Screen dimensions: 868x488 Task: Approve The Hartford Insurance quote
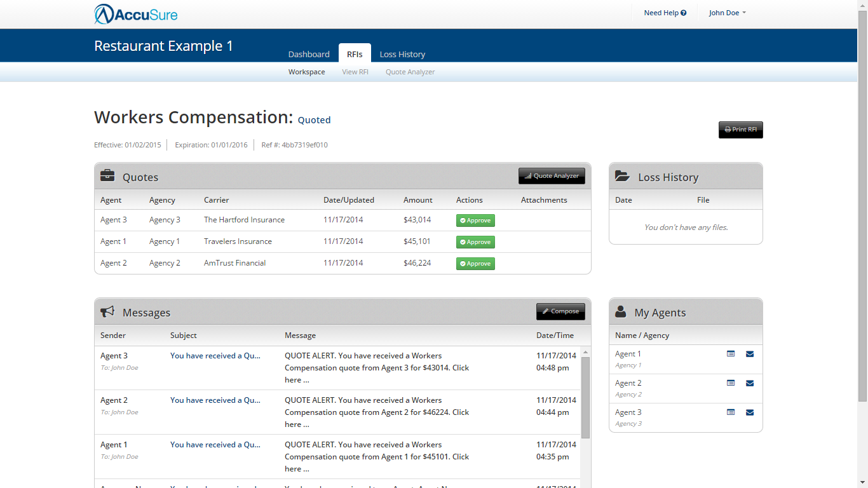[x=475, y=220]
